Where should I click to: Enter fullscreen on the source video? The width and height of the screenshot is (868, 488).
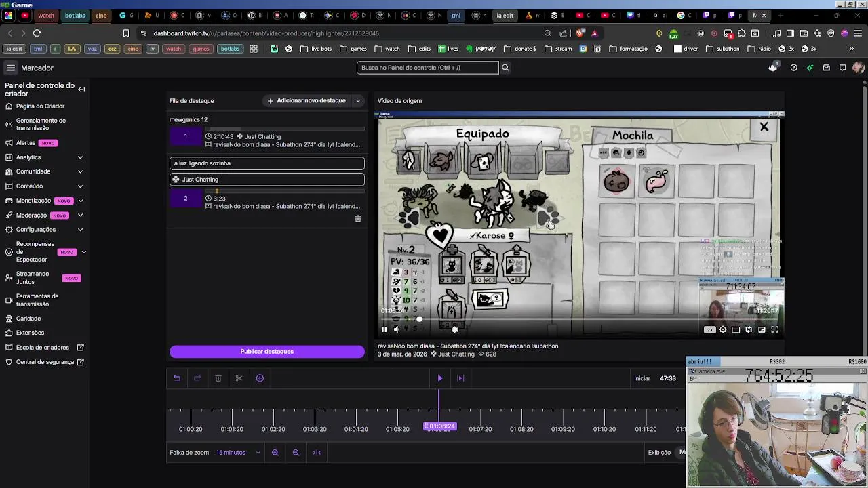tap(774, 330)
